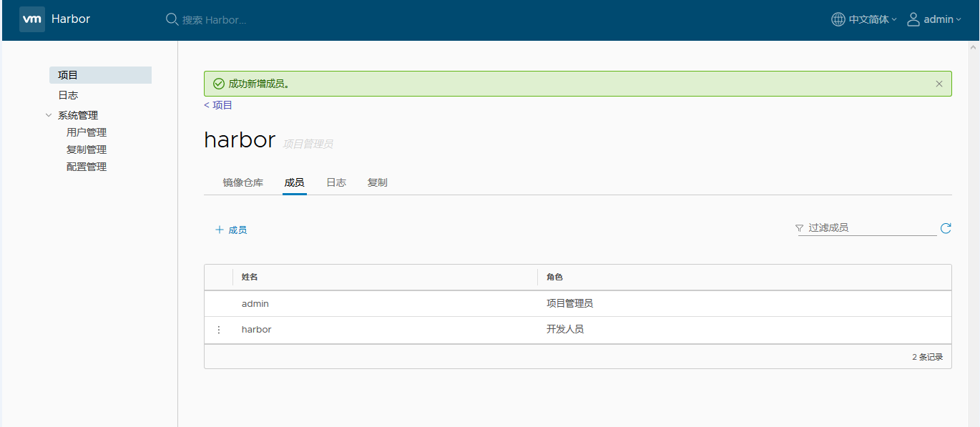980x427 pixels.
Task: Click the search magnifier icon
Action: tap(172, 19)
